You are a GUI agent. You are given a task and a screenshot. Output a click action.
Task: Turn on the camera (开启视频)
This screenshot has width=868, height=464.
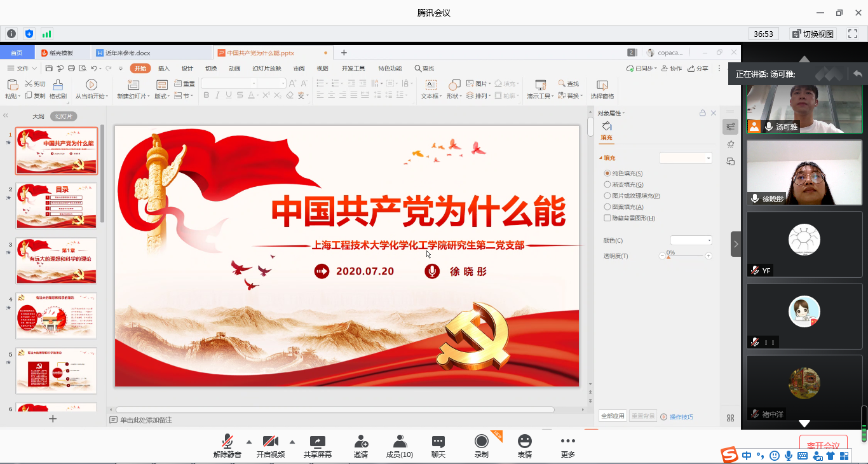point(270,446)
